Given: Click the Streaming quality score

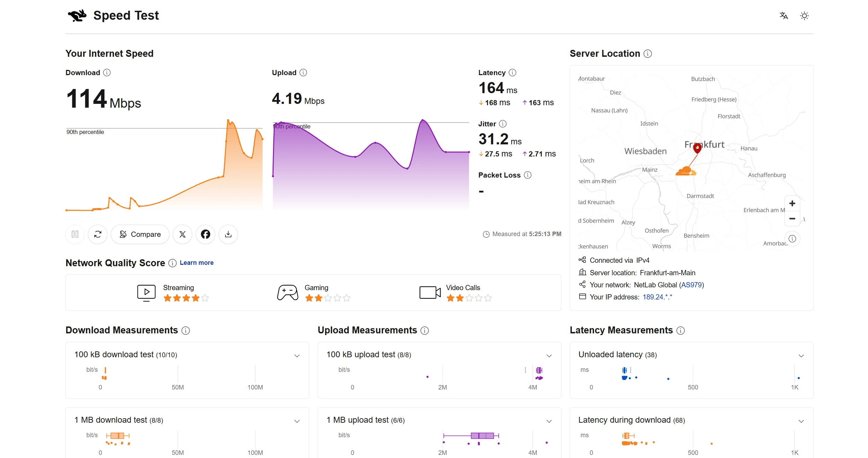Looking at the screenshot, I should 173,293.
